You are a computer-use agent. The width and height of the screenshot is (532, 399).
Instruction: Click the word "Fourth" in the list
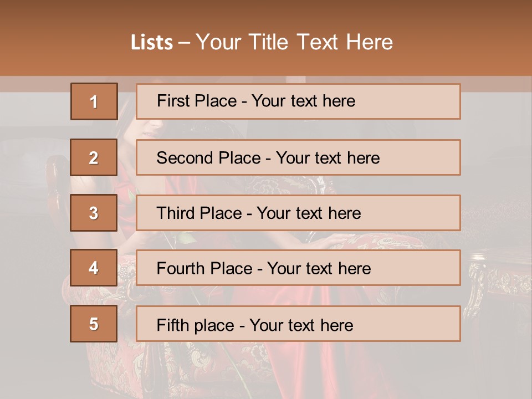[x=180, y=269]
